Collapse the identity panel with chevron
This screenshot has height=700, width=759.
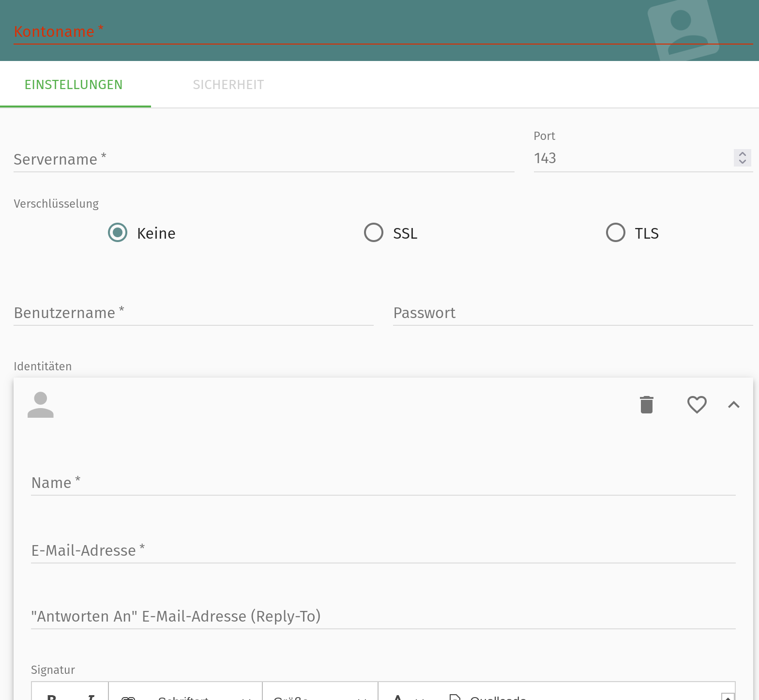734,405
